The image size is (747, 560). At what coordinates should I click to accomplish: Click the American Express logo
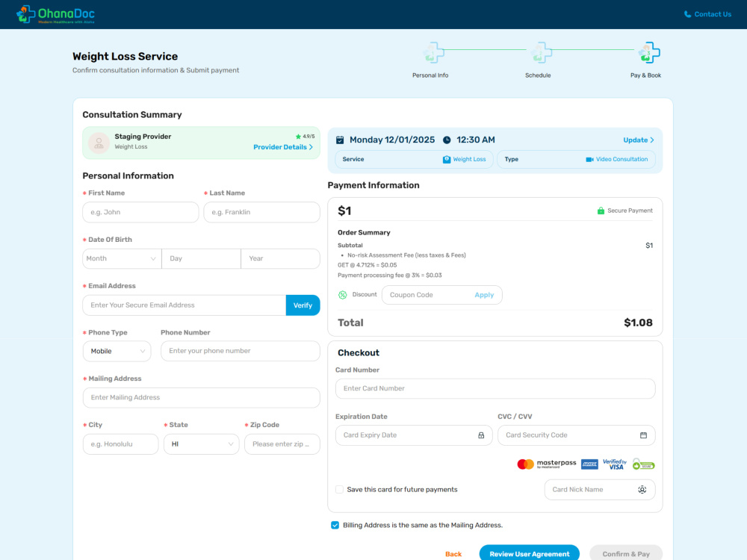coord(590,464)
